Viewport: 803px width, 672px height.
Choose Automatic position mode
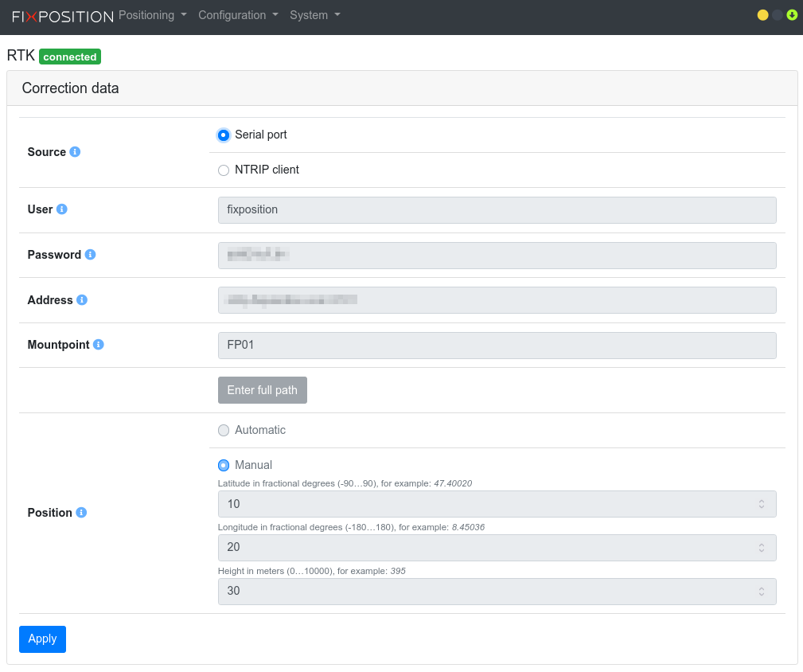(224, 431)
